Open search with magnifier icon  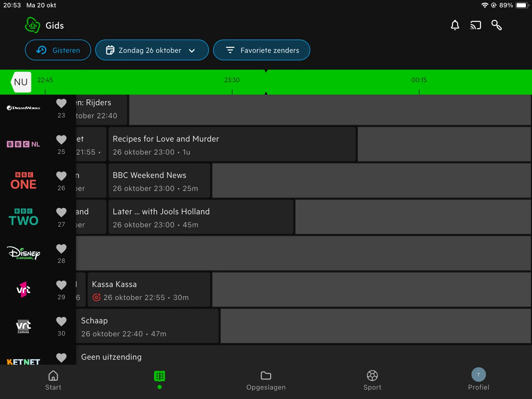tap(496, 25)
